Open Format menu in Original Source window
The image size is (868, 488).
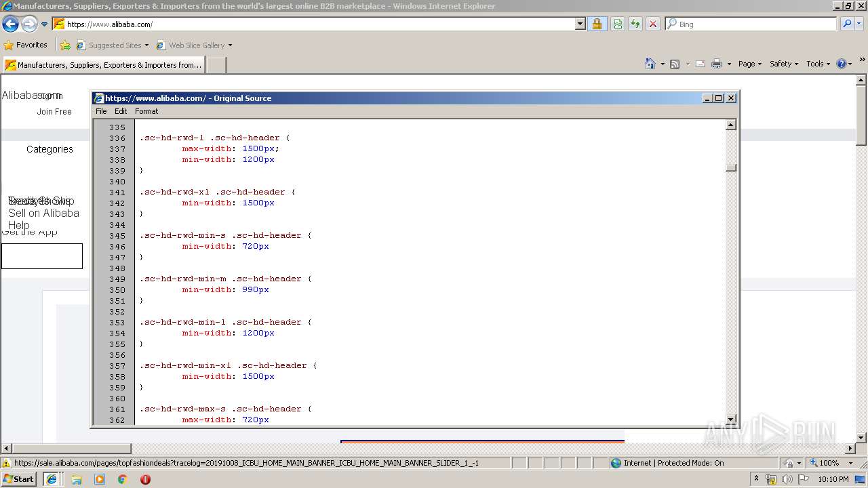(x=146, y=111)
